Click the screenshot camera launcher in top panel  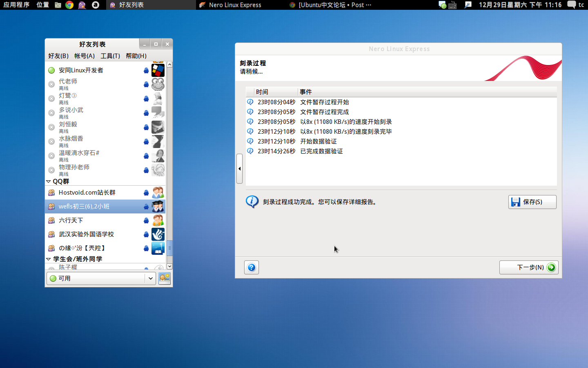point(58,5)
